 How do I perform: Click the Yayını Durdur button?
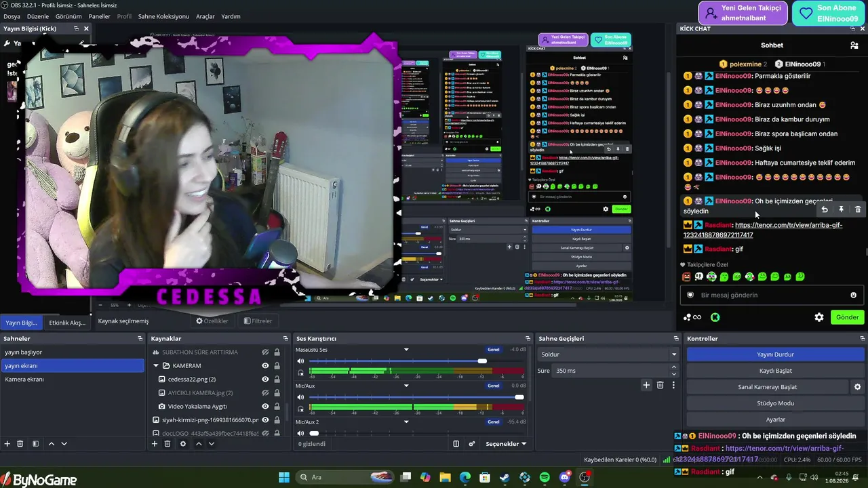[x=775, y=354]
